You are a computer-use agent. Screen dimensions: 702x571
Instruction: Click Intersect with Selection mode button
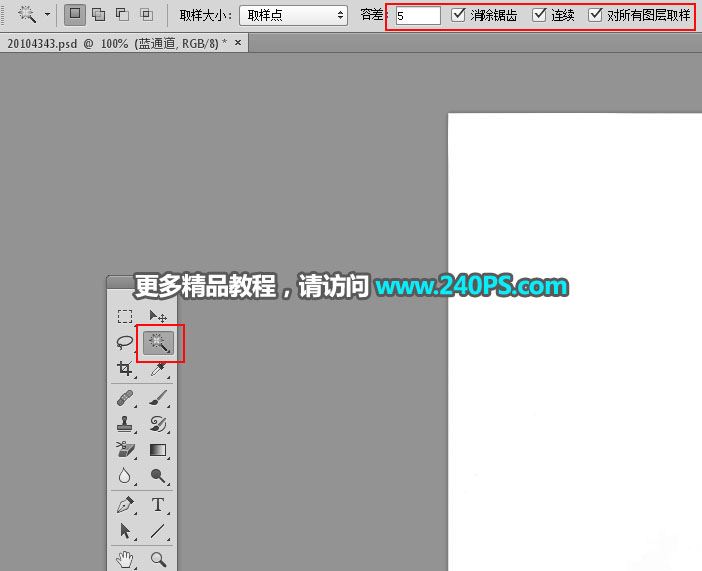click(146, 15)
